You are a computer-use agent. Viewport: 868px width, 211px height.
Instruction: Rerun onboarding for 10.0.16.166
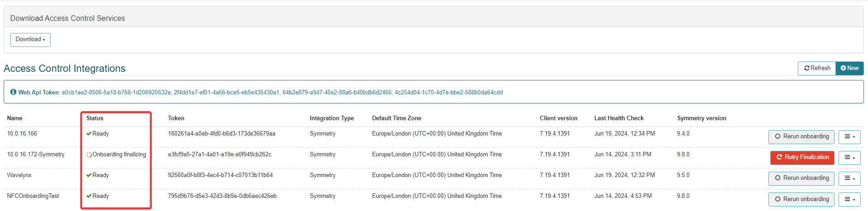[x=801, y=136]
